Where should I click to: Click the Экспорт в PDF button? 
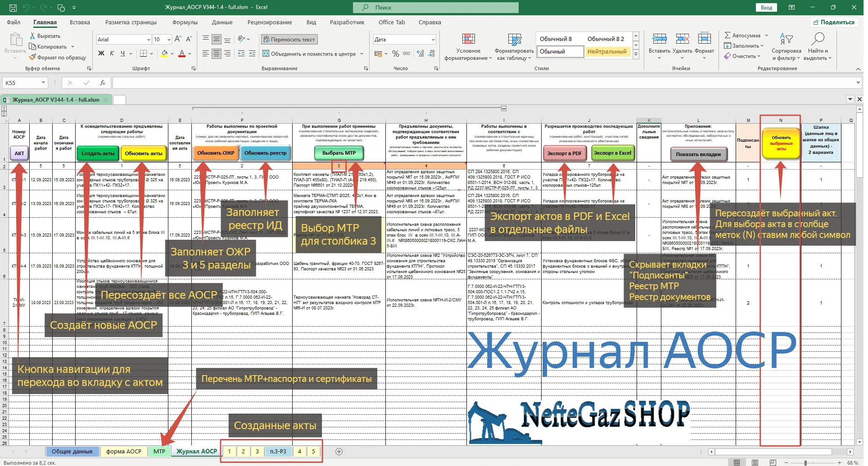tap(565, 153)
